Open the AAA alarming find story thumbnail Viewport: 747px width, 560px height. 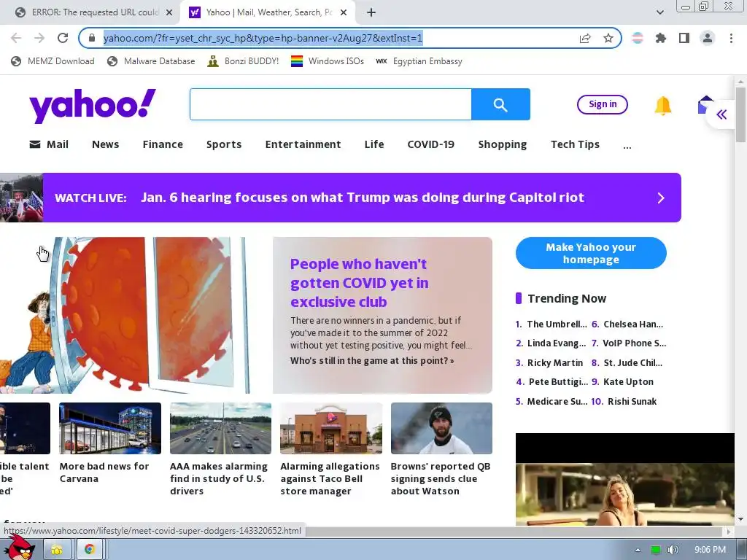pyautogui.click(x=220, y=428)
